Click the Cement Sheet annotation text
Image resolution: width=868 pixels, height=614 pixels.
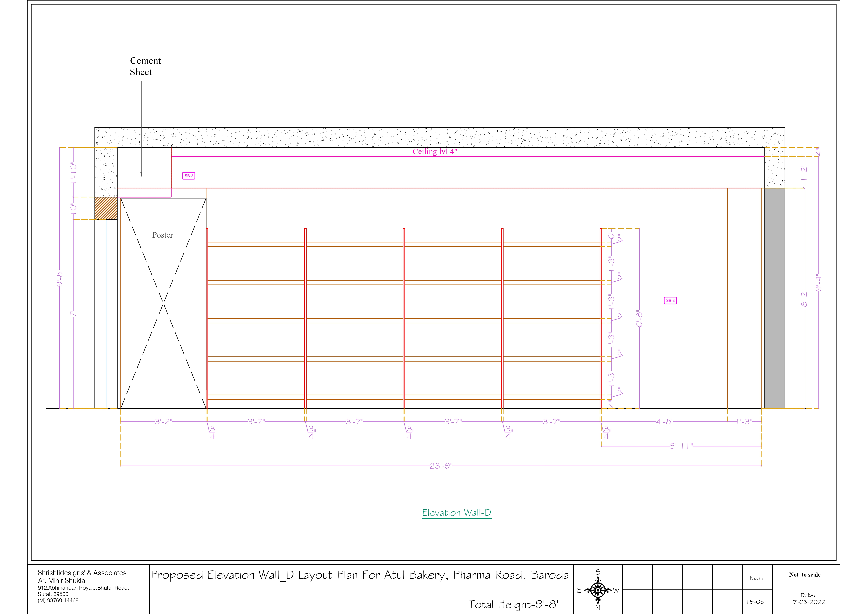[145, 66]
